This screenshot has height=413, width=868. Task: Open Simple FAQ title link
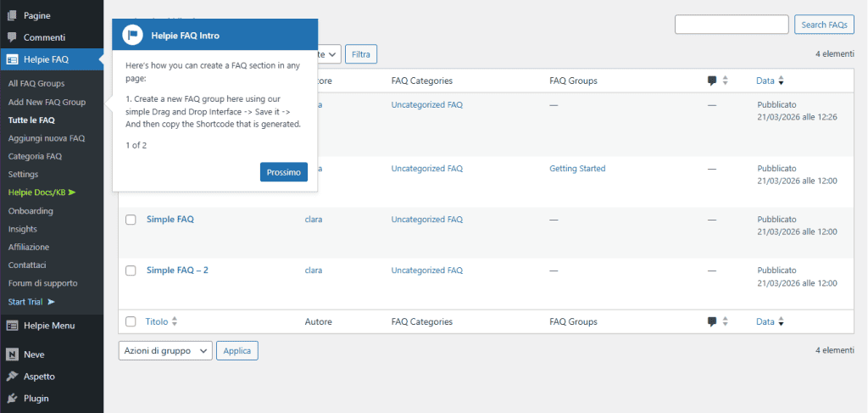(x=170, y=220)
